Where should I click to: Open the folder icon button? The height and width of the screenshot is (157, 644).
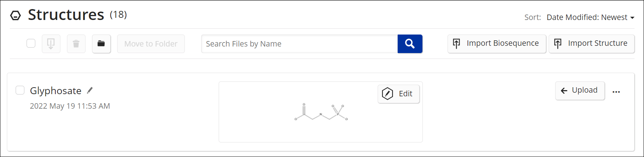coord(101,44)
